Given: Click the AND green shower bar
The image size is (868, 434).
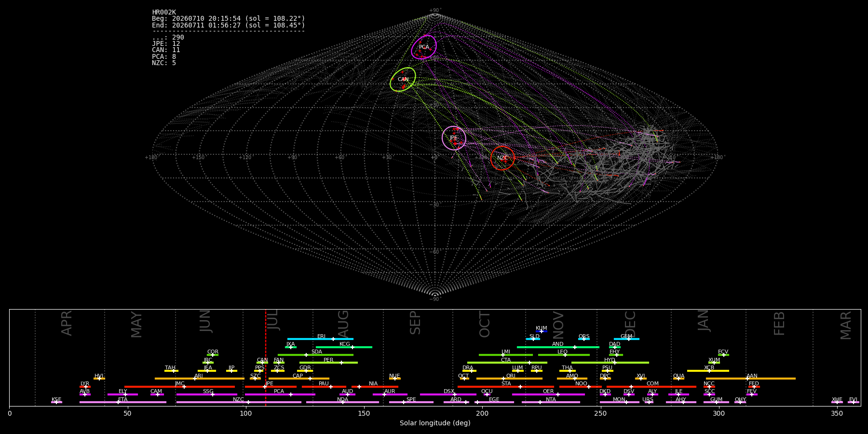Looking at the screenshot, I should (x=558, y=347).
